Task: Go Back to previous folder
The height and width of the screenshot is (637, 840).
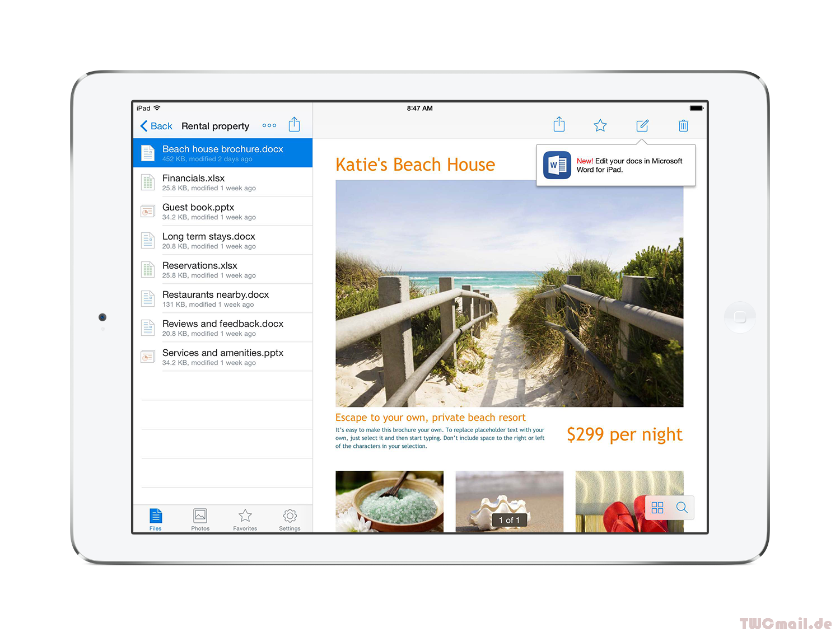Action: [156, 126]
